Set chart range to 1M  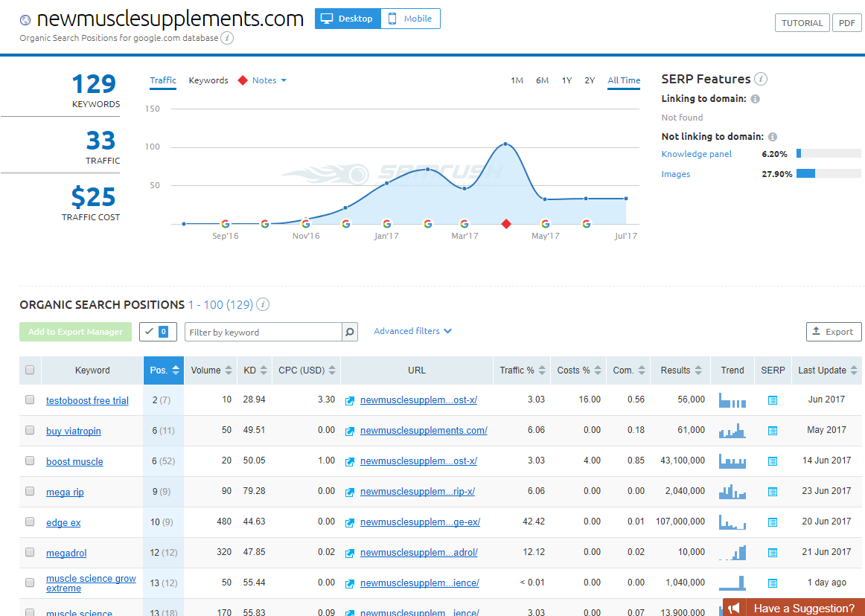pos(517,80)
